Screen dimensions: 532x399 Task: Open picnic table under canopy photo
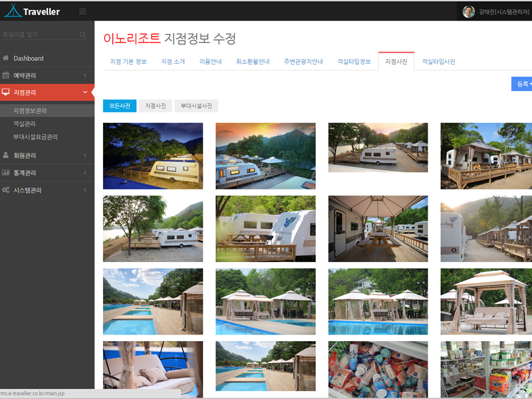pyautogui.click(x=378, y=229)
